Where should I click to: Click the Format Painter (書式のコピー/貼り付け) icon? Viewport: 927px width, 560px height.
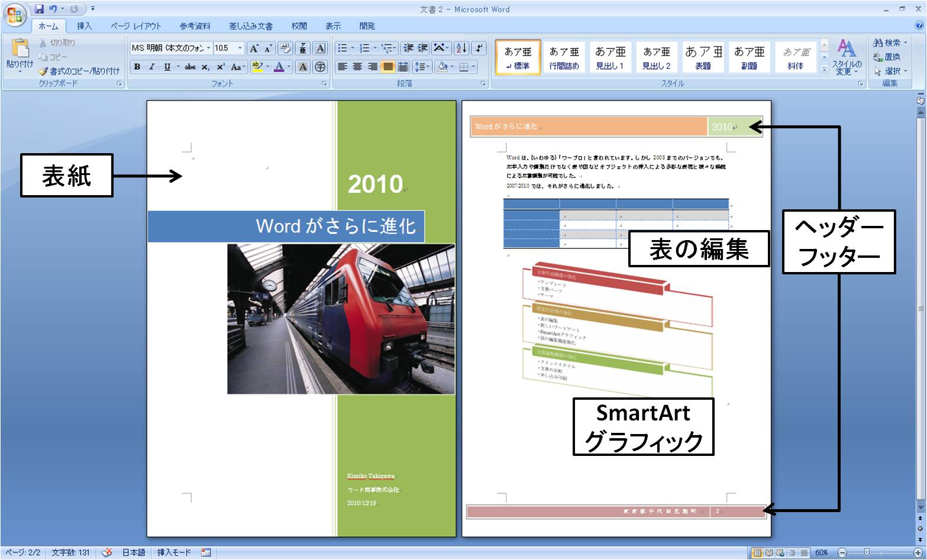coord(43,71)
